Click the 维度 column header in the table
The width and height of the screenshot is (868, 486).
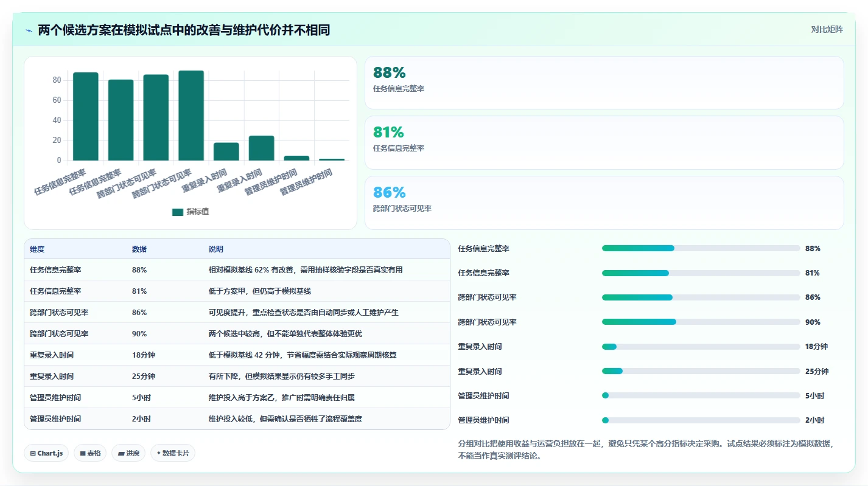coord(37,249)
